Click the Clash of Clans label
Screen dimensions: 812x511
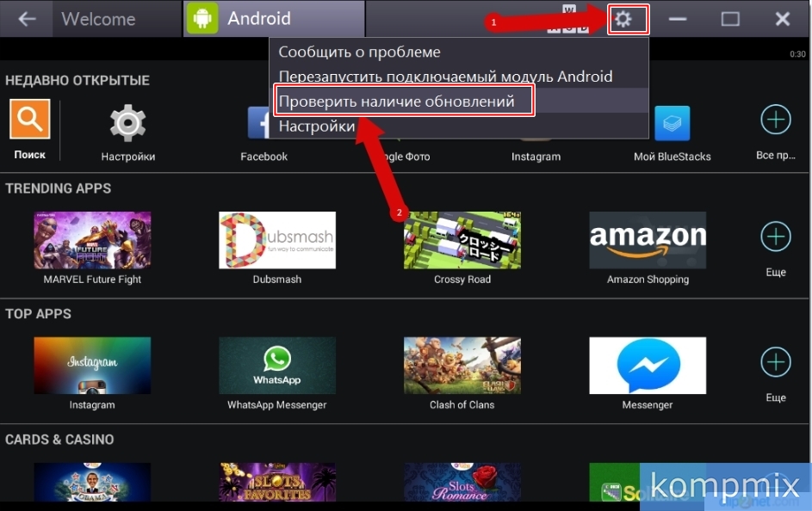click(x=462, y=404)
